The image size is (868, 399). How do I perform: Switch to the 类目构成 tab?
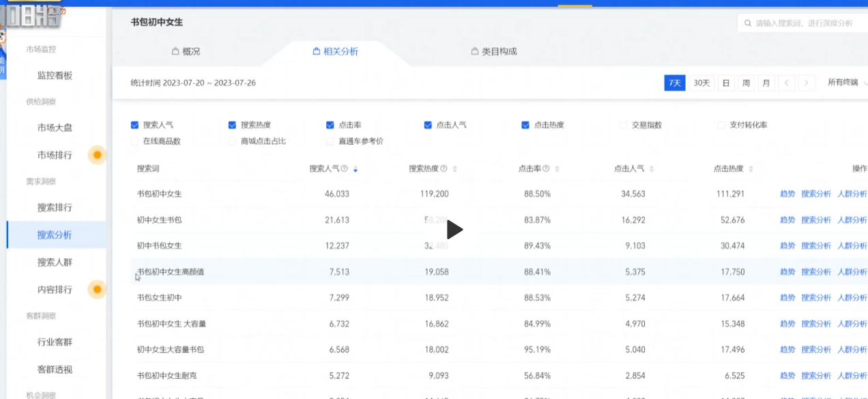[x=494, y=51]
